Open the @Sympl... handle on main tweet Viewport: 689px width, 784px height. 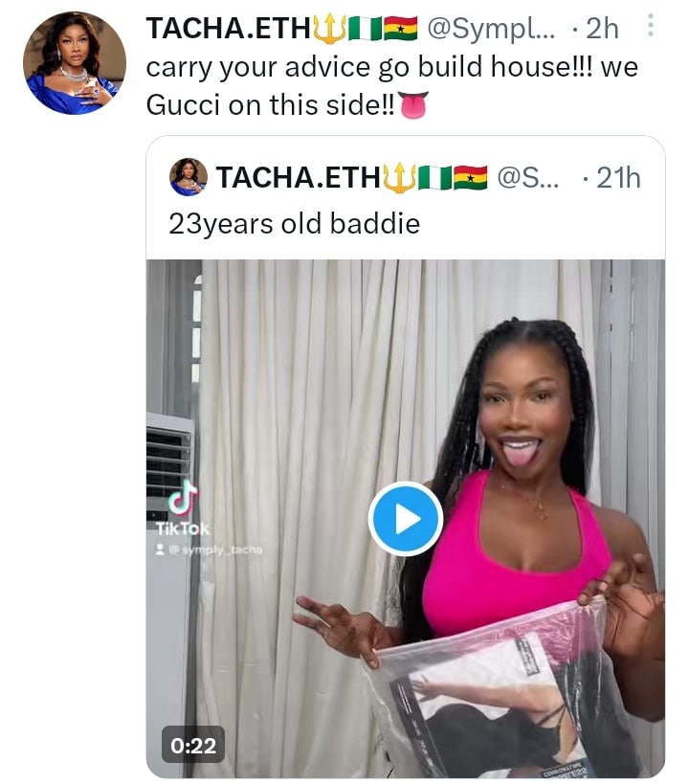tap(491, 29)
